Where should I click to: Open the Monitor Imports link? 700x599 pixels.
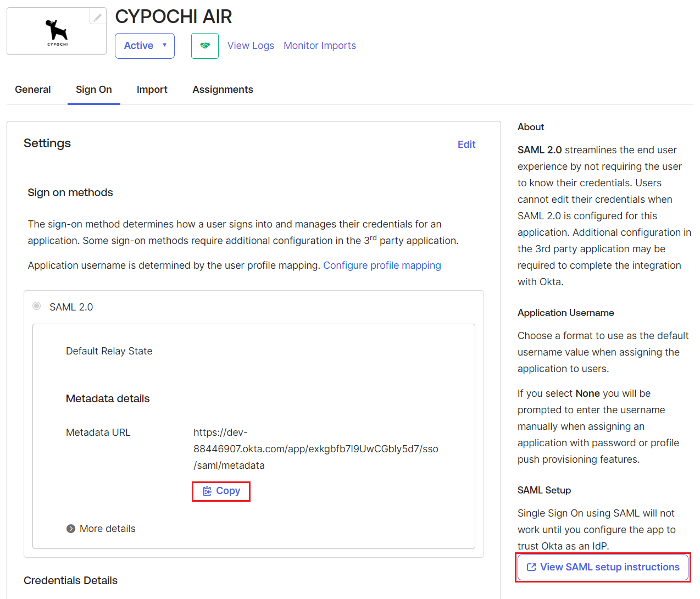(320, 46)
